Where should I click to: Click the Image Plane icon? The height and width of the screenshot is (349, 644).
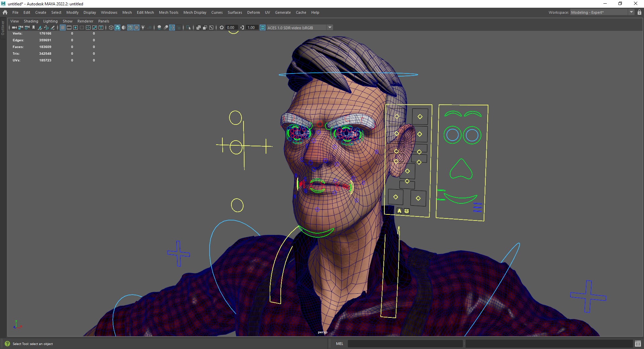[40, 28]
